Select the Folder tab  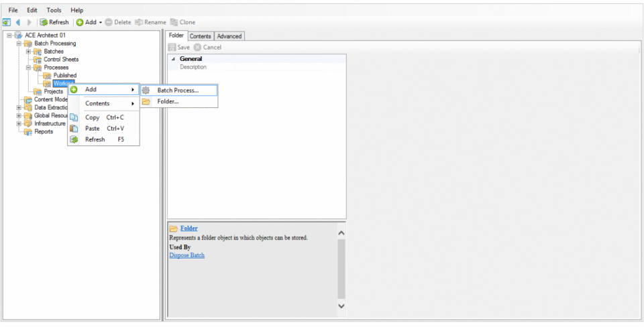coord(176,36)
